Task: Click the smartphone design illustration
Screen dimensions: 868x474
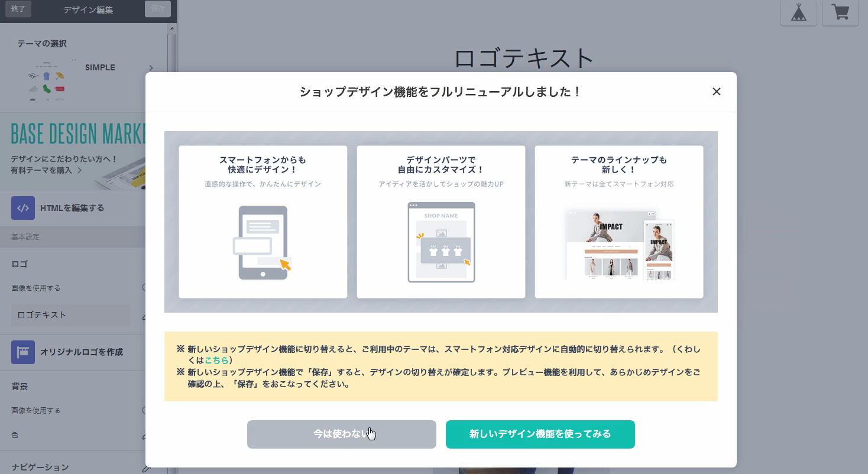Action: (263, 242)
